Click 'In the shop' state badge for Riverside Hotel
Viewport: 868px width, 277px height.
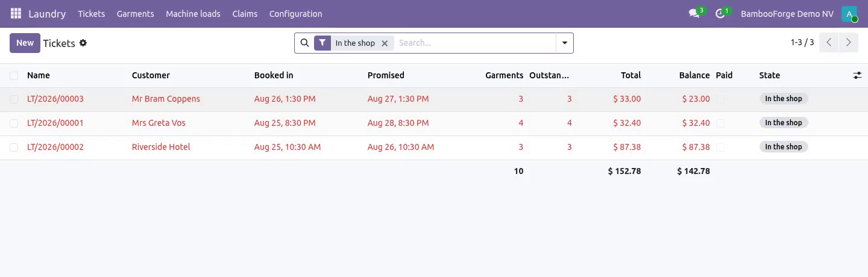pyautogui.click(x=784, y=147)
